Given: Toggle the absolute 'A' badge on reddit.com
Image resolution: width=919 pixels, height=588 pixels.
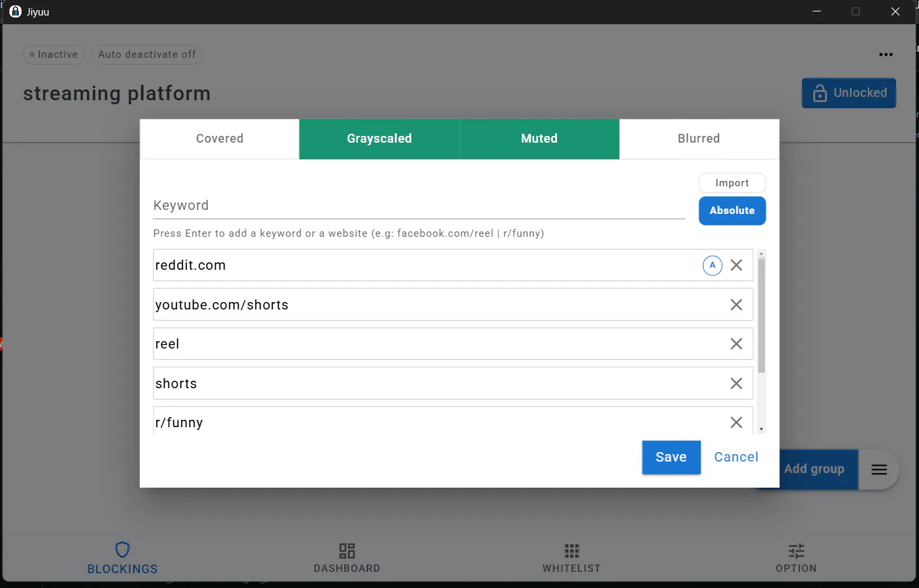Looking at the screenshot, I should point(712,265).
